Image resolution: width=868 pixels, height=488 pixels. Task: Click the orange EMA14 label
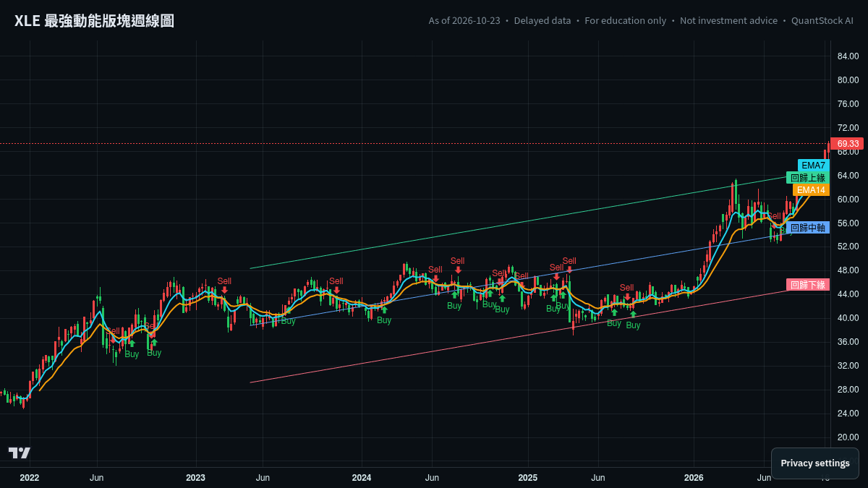pos(811,190)
